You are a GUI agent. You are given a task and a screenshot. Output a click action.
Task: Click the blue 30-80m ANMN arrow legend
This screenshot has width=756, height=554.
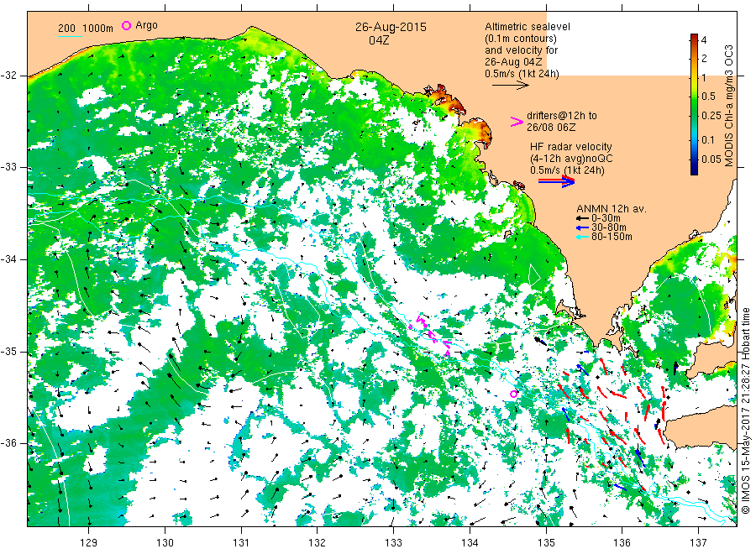tap(582, 227)
